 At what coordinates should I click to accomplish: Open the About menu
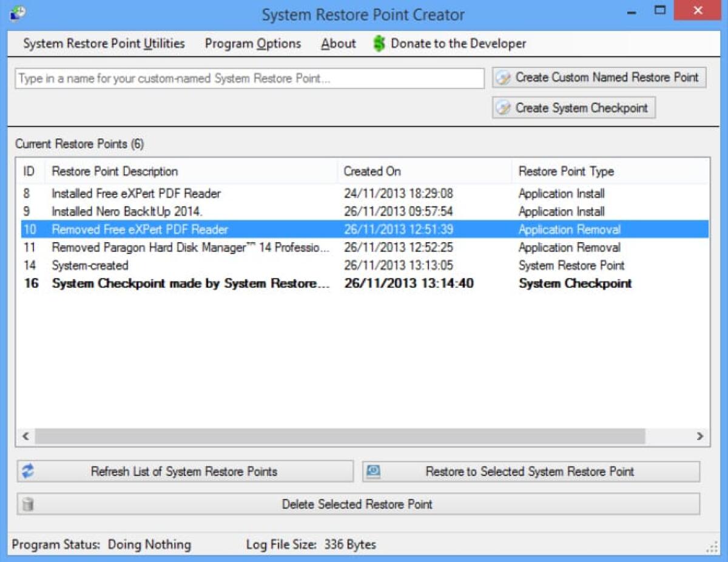338,43
